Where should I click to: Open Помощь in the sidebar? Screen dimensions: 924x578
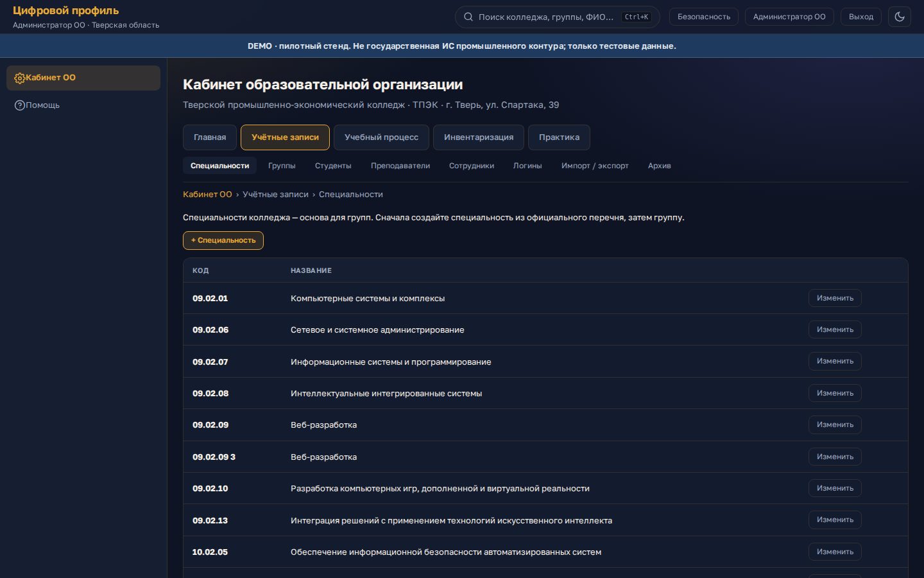(83, 105)
